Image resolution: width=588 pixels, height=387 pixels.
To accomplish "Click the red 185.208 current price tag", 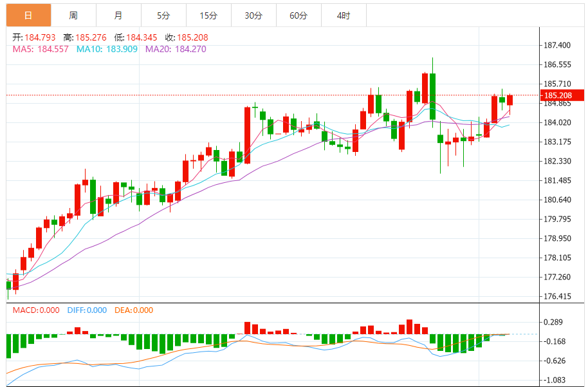I will 562,95.
